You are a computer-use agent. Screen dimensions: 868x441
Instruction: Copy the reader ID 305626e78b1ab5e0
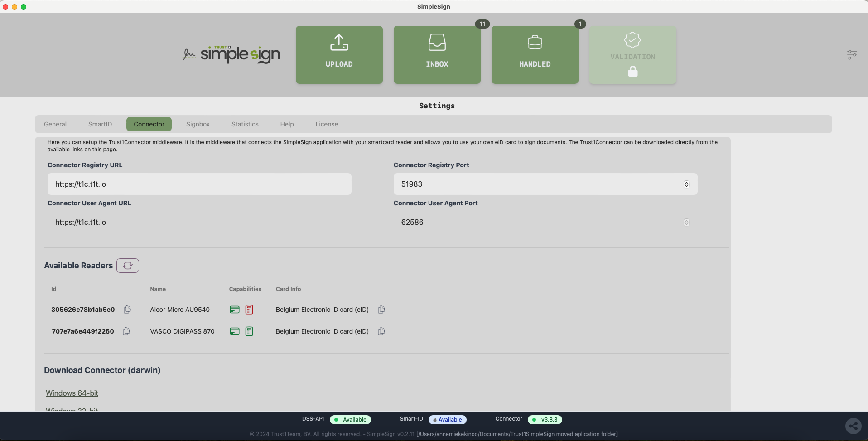pyautogui.click(x=127, y=310)
